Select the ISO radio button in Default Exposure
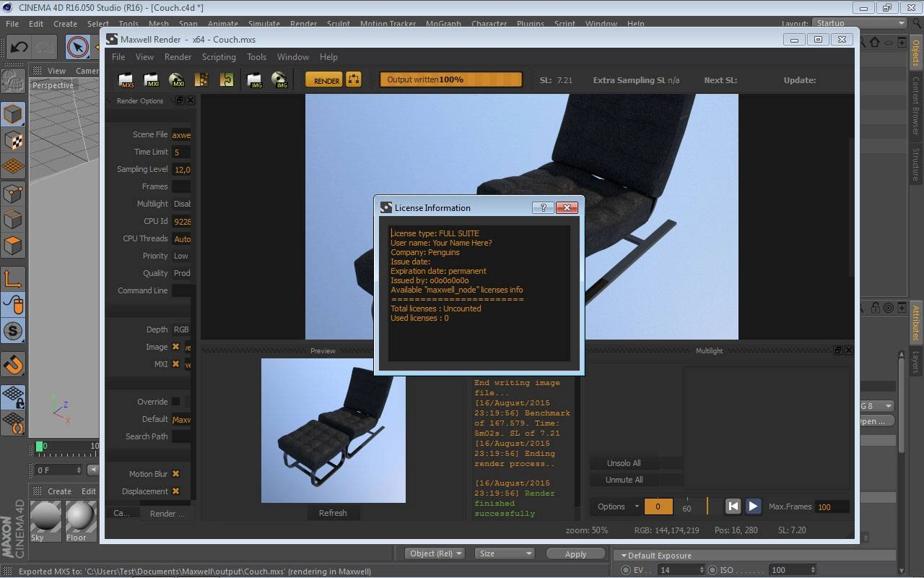924x578 pixels. coord(712,570)
